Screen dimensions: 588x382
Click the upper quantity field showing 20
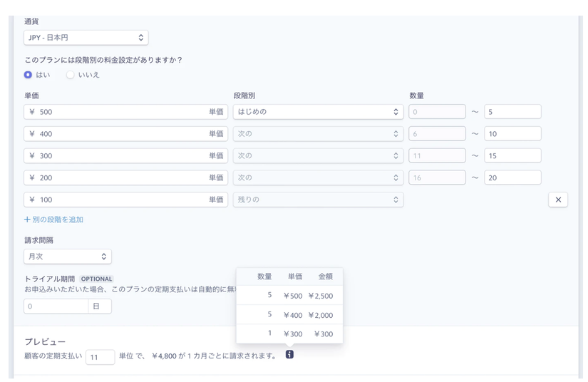pyautogui.click(x=512, y=178)
